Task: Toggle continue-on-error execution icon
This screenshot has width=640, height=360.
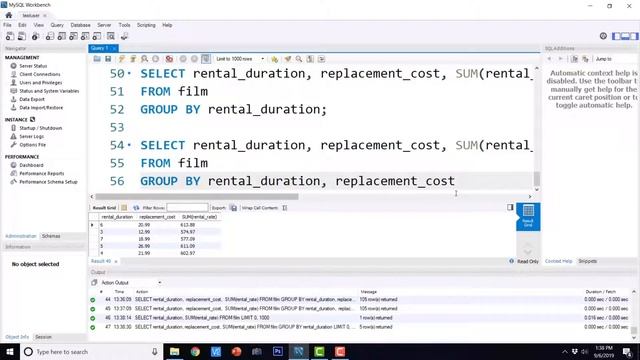Action: point(169,59)
